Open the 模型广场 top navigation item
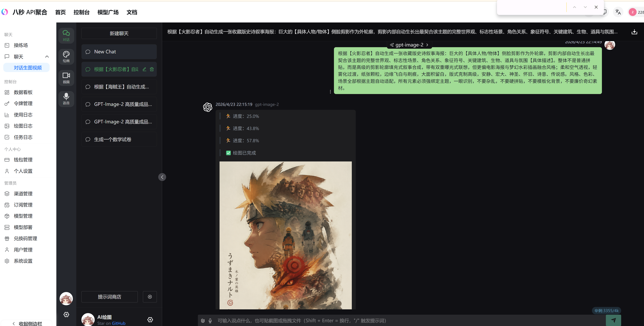This screenshot has width=644, height=326. tap(108, 12)
